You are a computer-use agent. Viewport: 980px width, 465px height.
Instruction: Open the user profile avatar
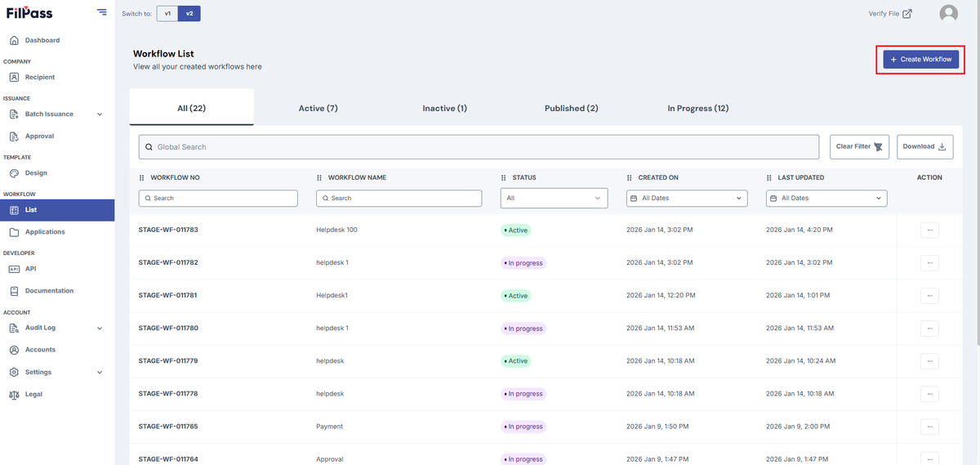pyautogui.click(x=948, y=13)
